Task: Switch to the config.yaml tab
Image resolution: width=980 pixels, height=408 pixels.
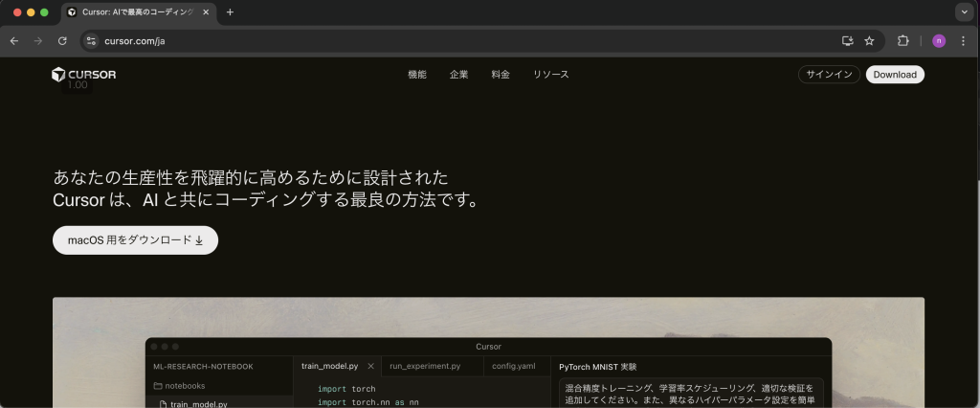Action: coord(514,366)
